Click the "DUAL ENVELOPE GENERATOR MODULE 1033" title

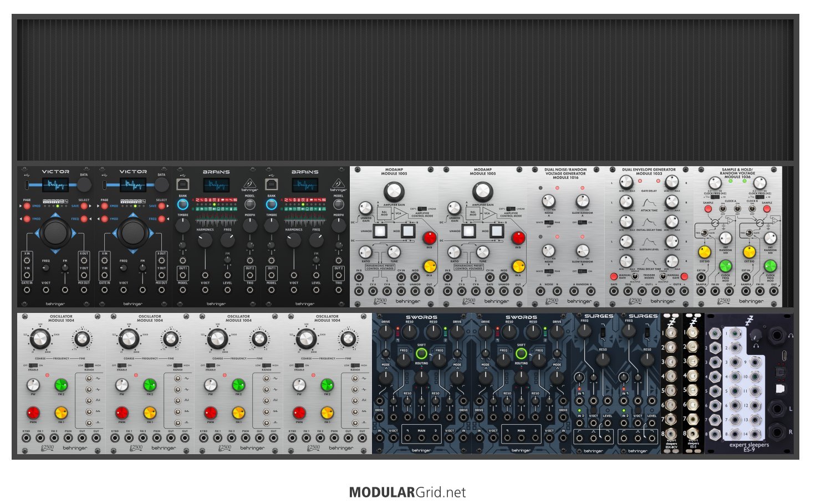[649, 172]
